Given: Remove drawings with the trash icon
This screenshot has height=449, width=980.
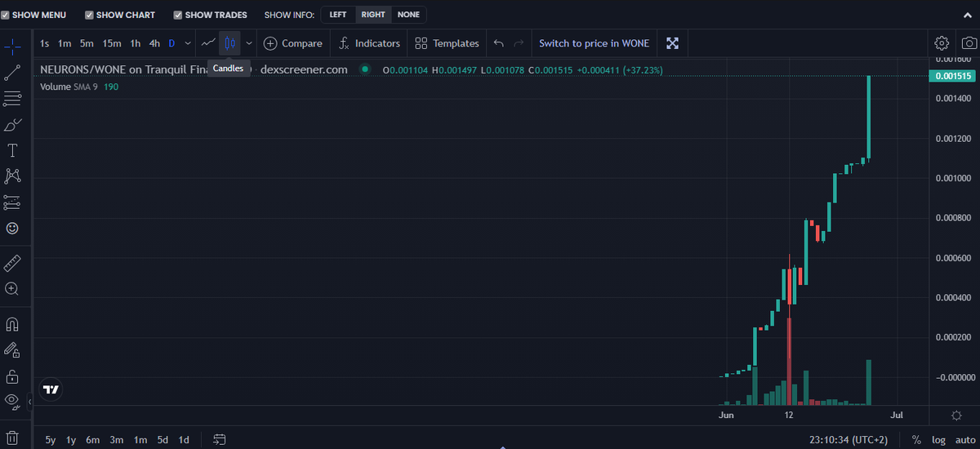Looking at the screenshot, I should [x=12, y=438].
